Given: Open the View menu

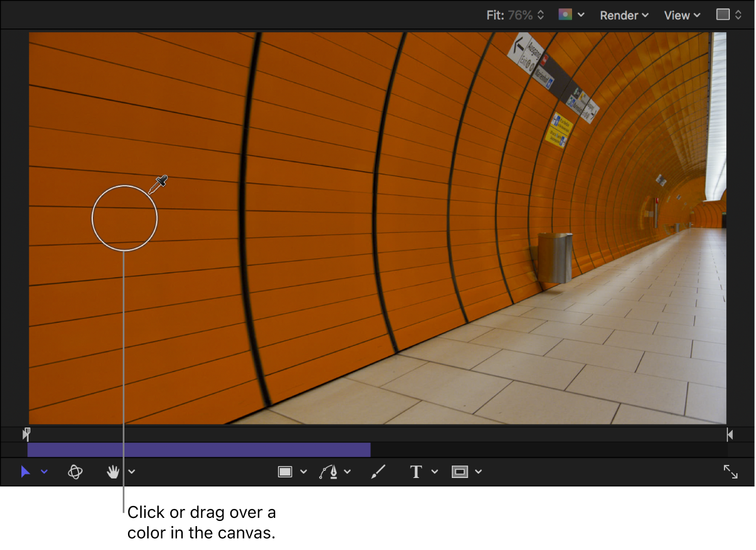Looking at the screenshot, I should tap(682, 15).
